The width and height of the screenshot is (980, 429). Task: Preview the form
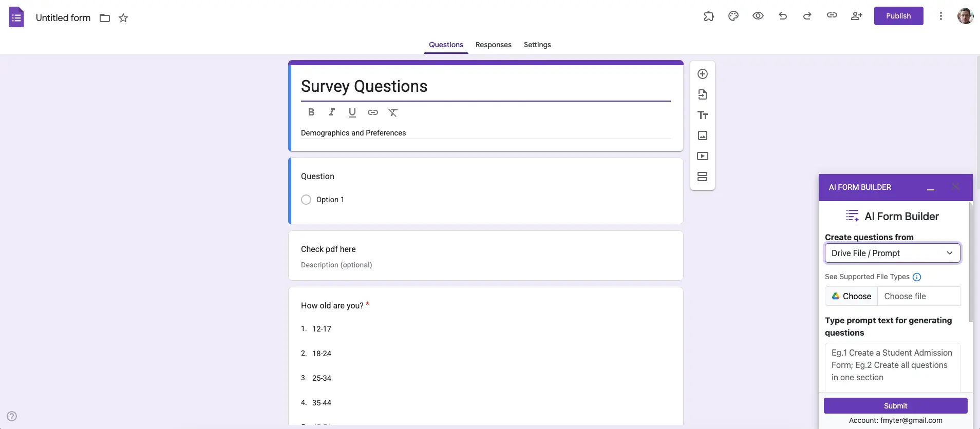point(758,16)
